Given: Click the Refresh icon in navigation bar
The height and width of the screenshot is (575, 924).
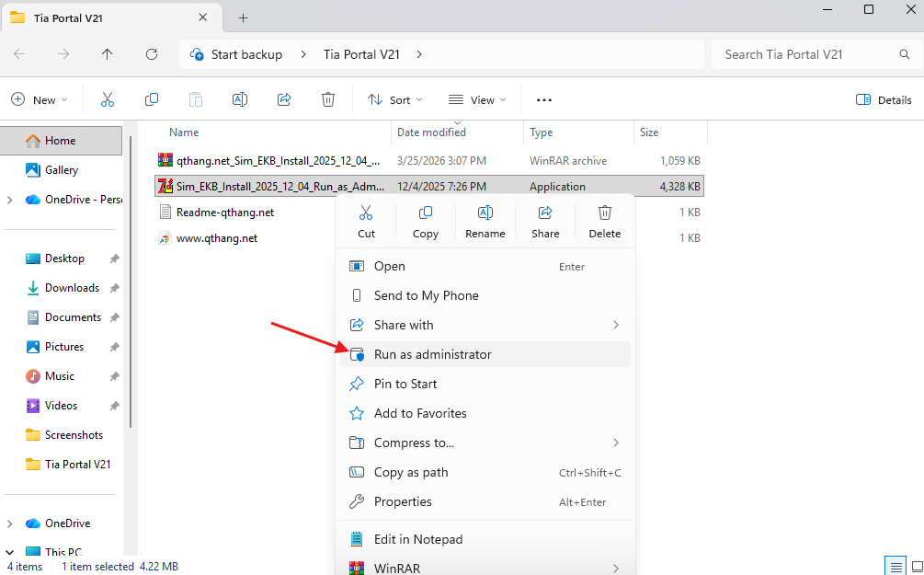Looking at the screenshot, I should tap(152, 54).
